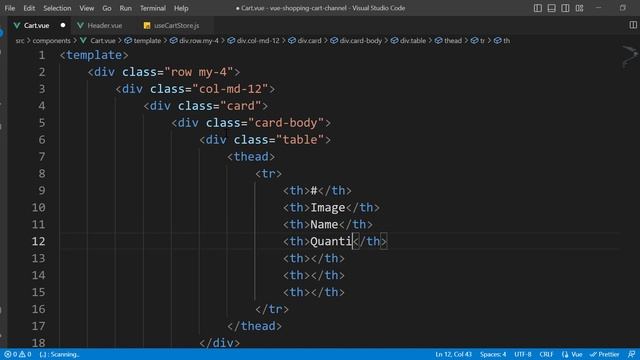The width and height of the screenshot is (640, 360).
Task: Select components in the breadcrumb
Action: point(51,40)
